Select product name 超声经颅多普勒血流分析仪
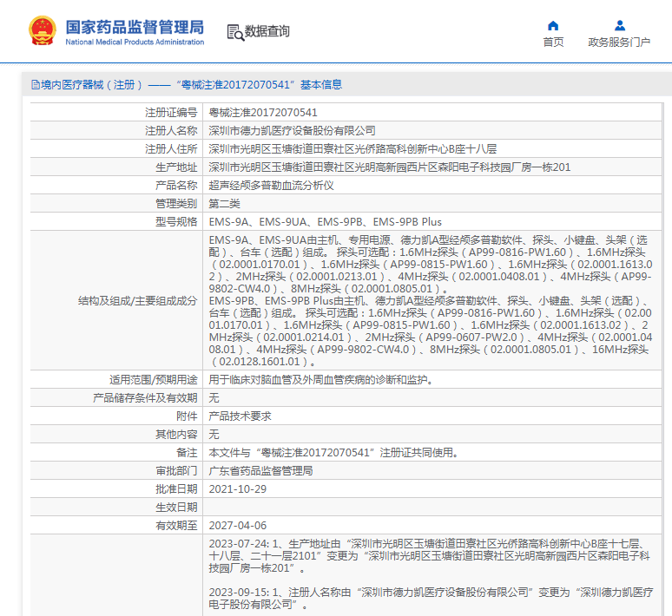This screenshot has width=672, height=616. point(272,186)
